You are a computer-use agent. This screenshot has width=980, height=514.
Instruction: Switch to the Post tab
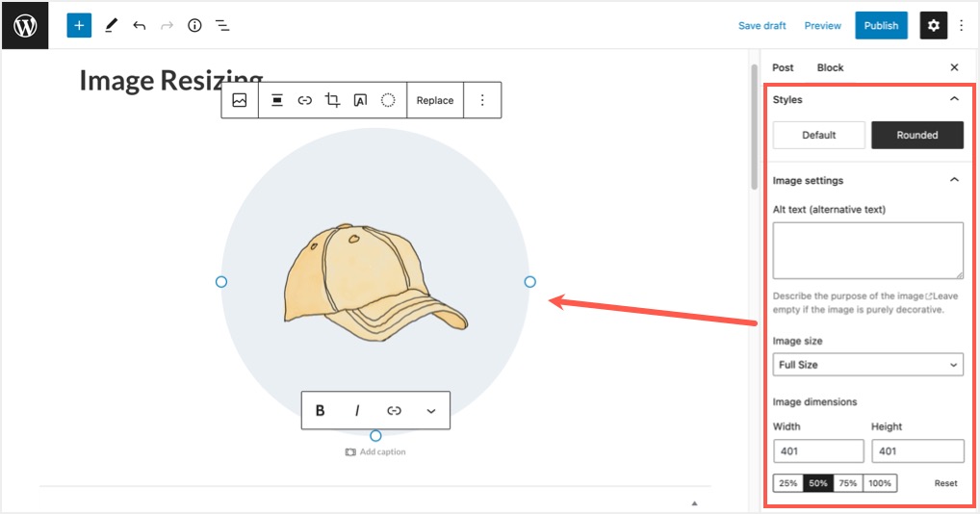point(783,67)
